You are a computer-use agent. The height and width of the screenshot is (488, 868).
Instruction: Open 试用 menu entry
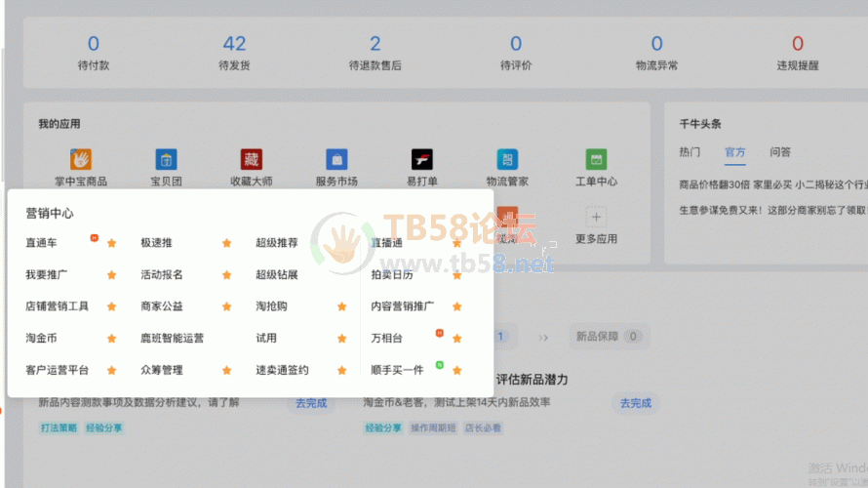coord(266,338)
